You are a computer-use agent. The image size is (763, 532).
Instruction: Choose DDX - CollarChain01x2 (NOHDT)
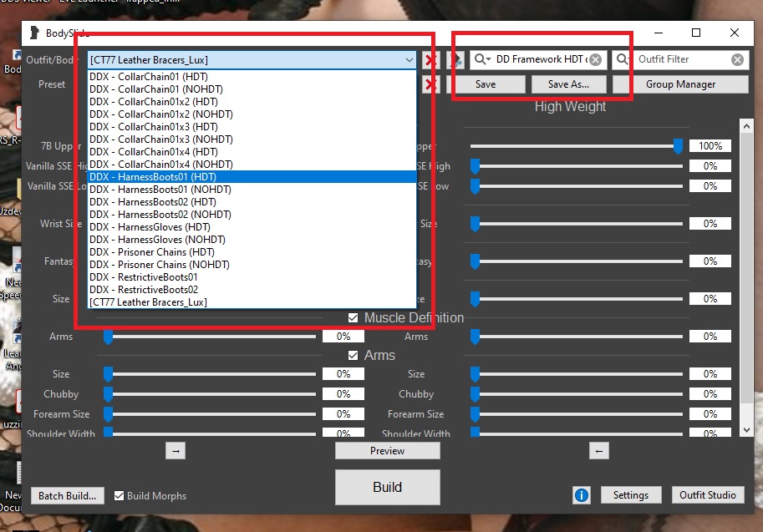pos(252,114)
